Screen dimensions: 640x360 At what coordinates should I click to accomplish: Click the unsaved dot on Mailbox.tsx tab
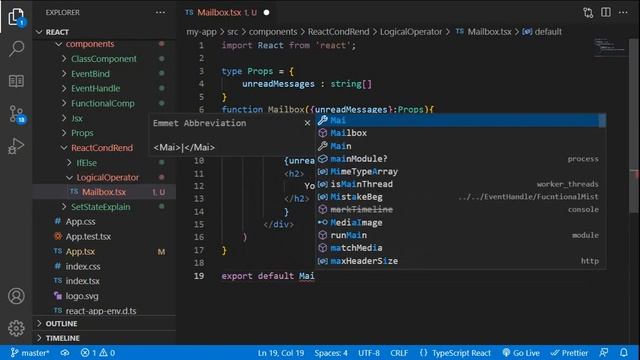(267, 13)
